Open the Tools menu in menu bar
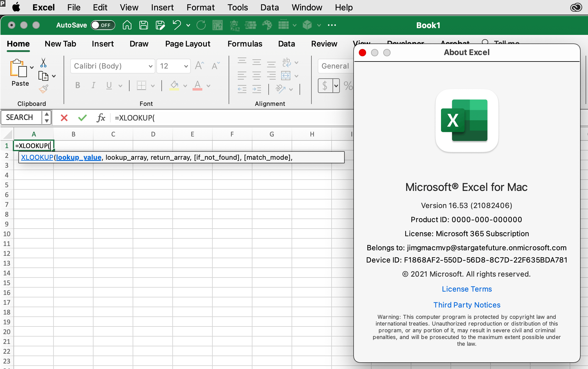The width and height of the screenshot is (588, 369). [237, 7]
